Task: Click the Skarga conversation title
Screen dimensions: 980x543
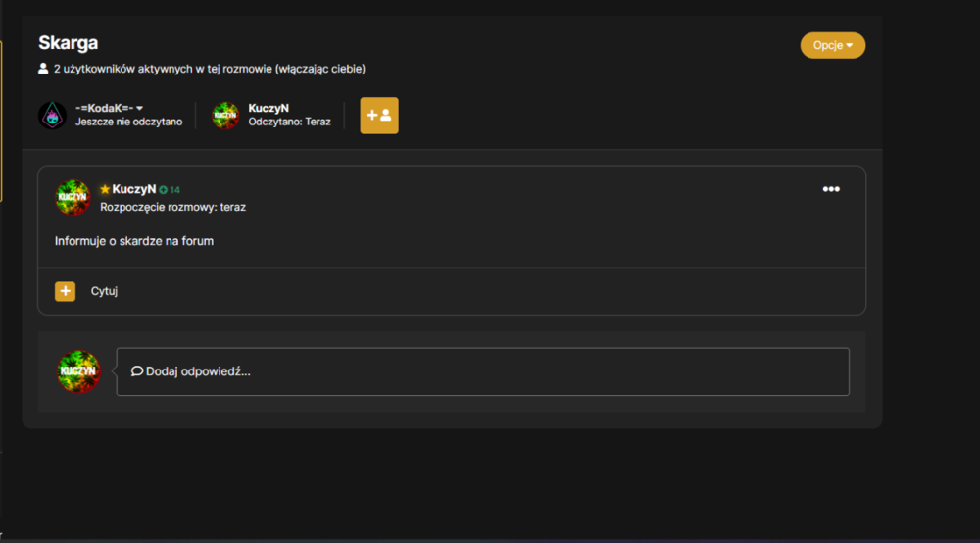Action: coord(69,43)
